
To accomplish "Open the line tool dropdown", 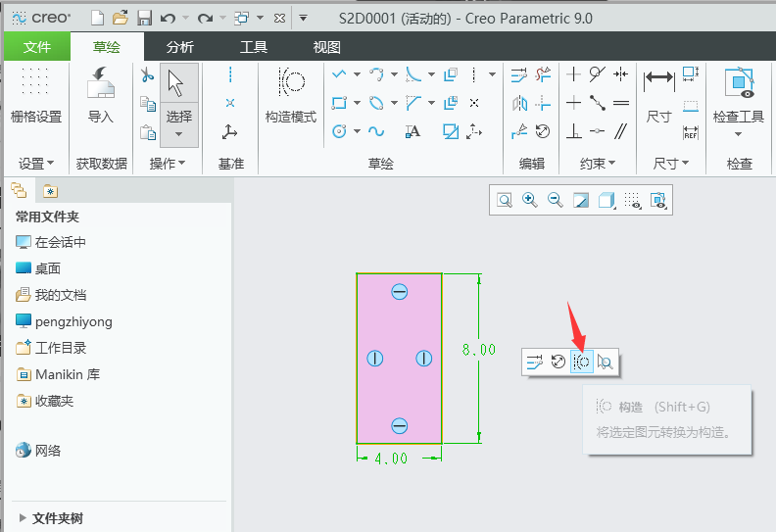I will 357,74.
